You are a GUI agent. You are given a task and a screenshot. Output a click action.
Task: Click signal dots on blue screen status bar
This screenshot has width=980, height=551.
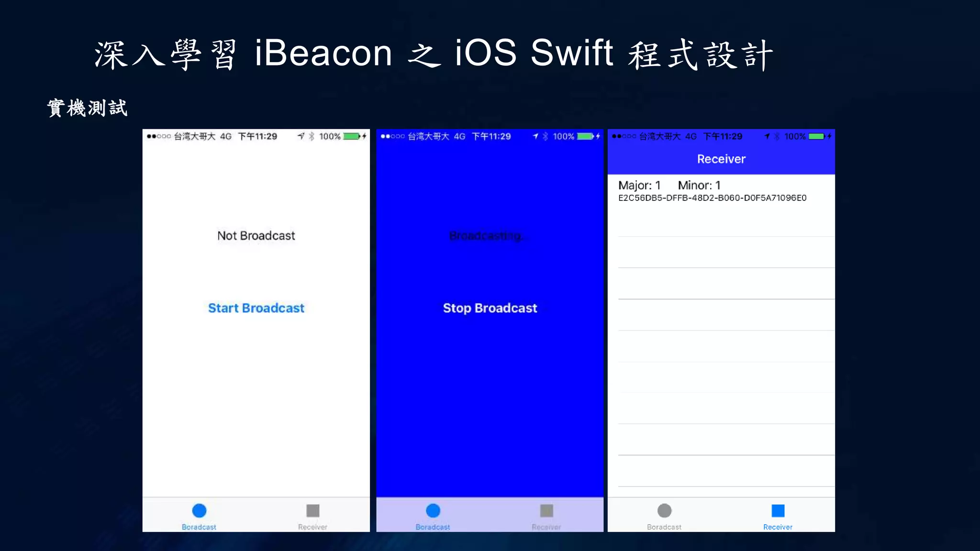(x=392, y=136)
